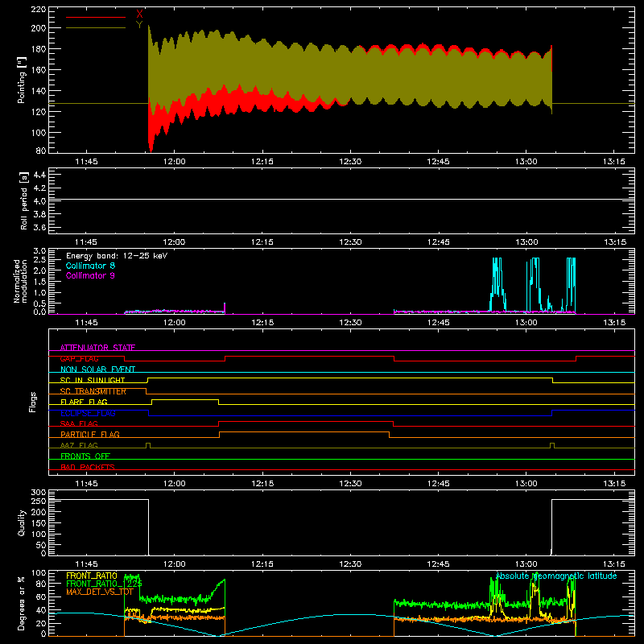Click the ECLIPSE_FLAG label
644x644 pixels.
(x=88, y=413)
